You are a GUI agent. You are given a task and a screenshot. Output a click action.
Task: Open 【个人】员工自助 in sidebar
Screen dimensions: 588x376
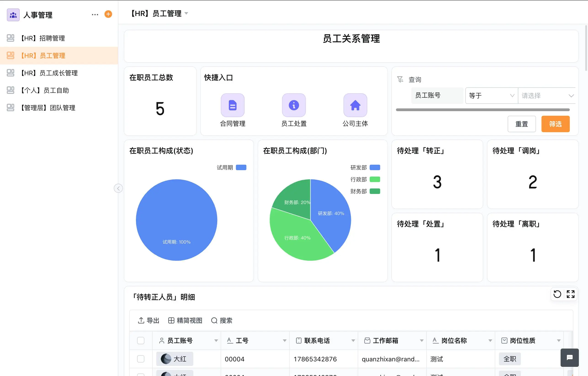tap(59, 90)
